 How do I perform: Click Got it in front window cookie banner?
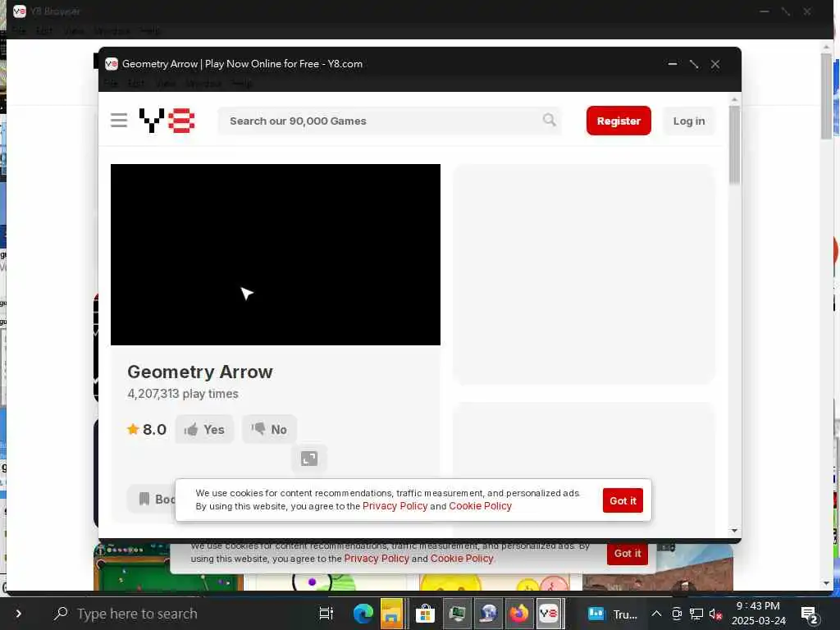(623, 500)
